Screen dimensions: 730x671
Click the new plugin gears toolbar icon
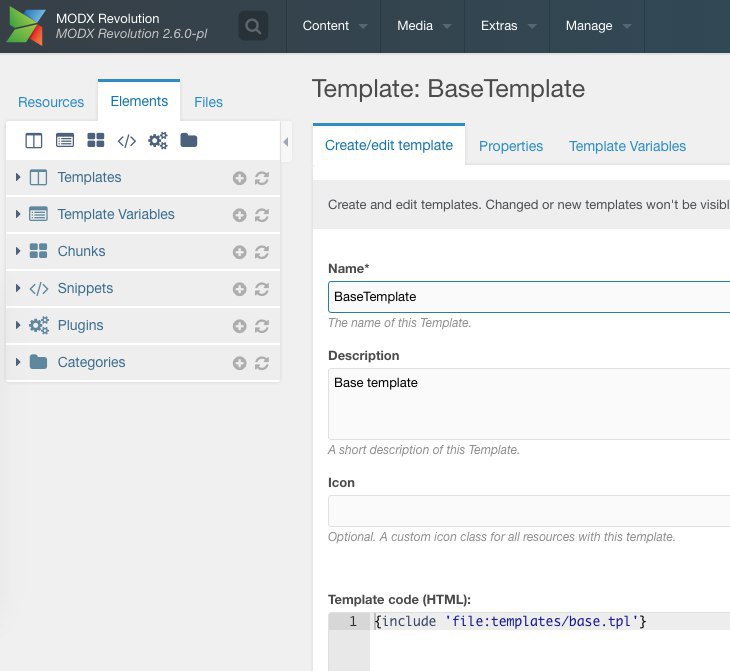click(158, 140)
